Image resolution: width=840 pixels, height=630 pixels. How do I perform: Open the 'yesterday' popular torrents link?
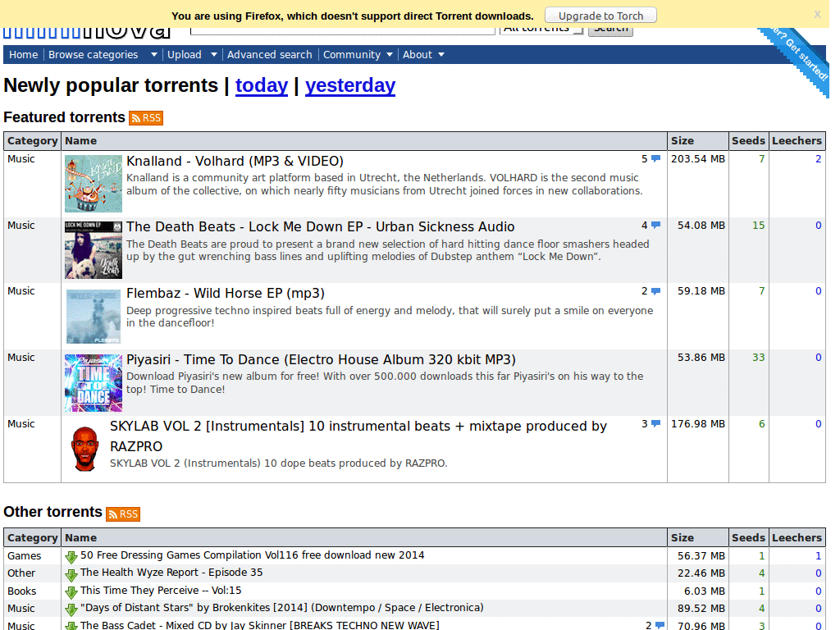[349, 86]
